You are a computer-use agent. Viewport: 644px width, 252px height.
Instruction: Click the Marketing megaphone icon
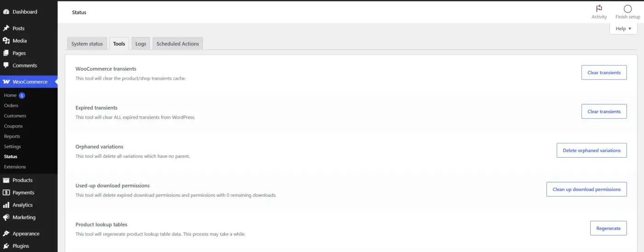click(6, 217)
